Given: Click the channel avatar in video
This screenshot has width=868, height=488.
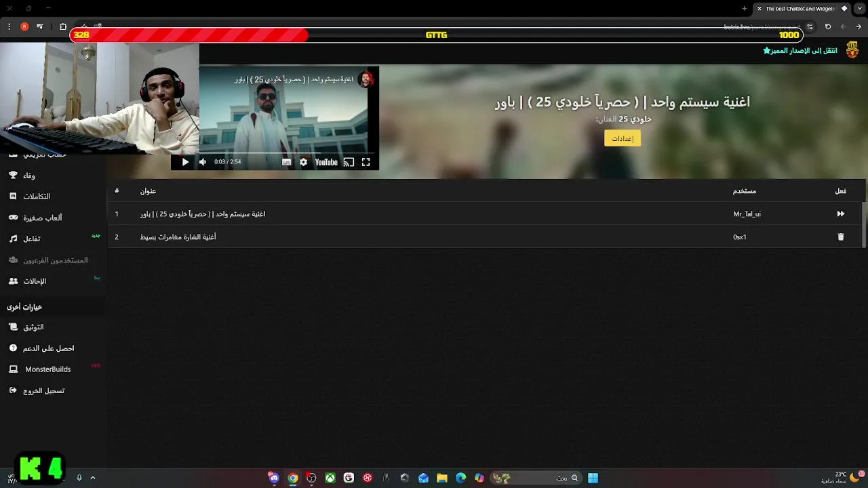Looking at the screenshot, I should point(366,79).
